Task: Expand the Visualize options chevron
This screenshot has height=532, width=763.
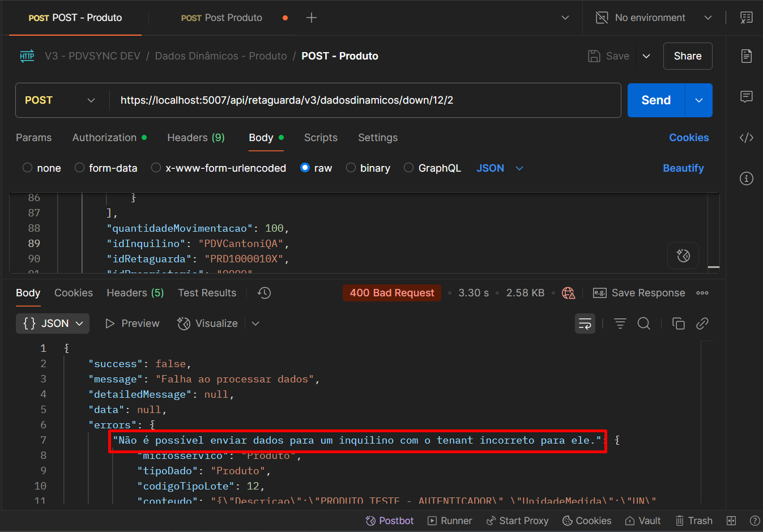Action: point(255,324)
